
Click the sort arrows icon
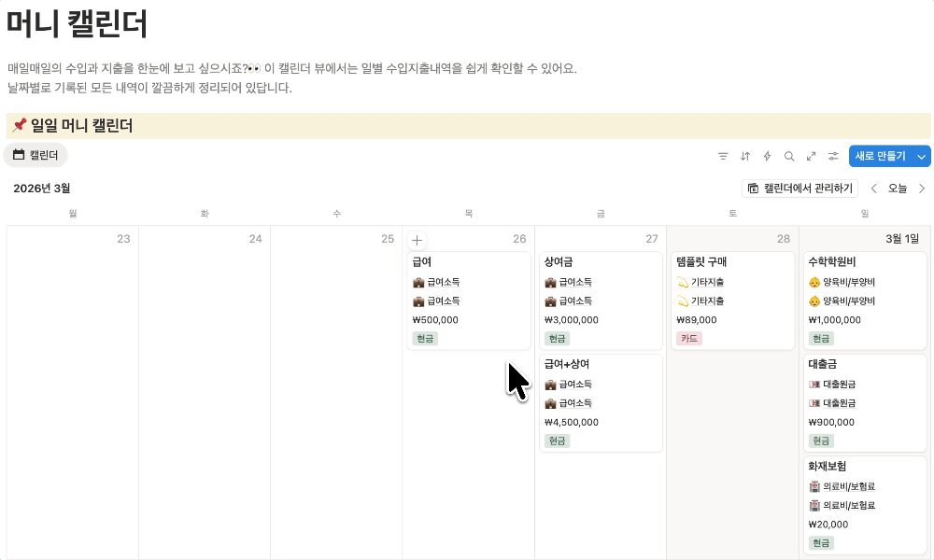[745, 156]
